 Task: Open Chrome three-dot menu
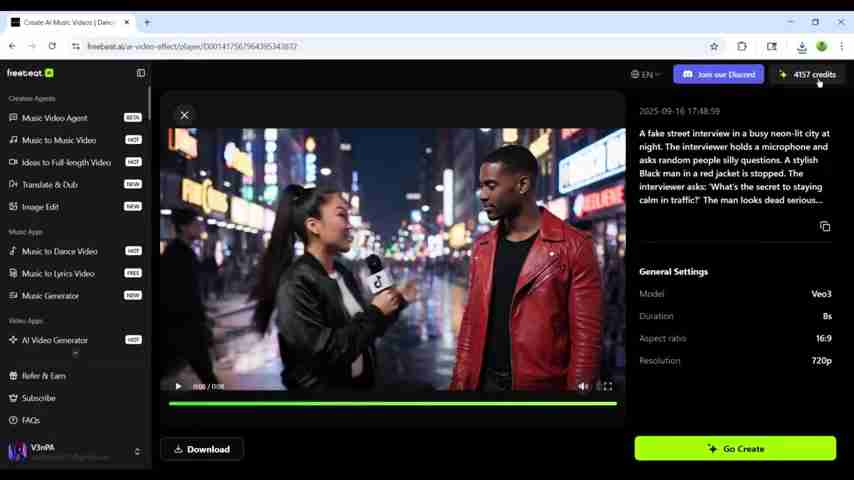841,46
